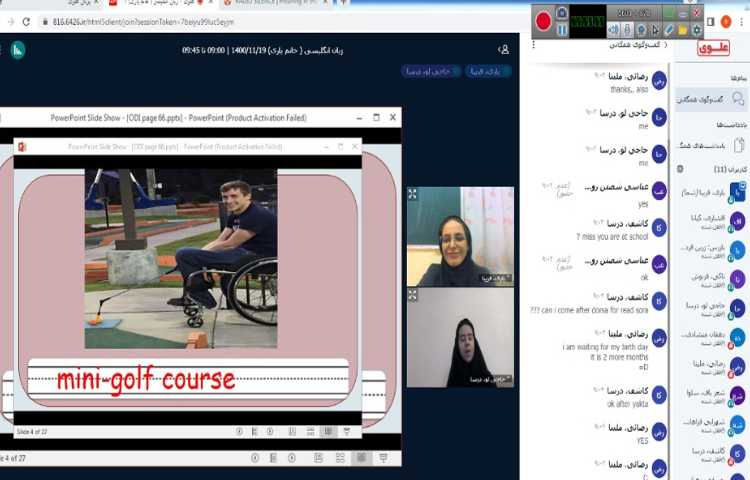The height and width of the screenshot is (480, 750).
Task: Collapse the chat panel using the header chevron
Action: point(666,44)
